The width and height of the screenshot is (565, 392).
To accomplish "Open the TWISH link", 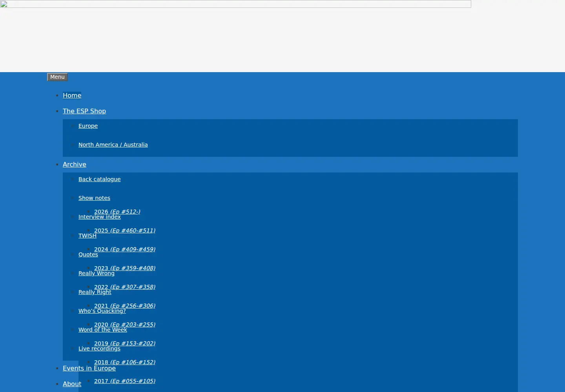I will [x=87, y=236].
